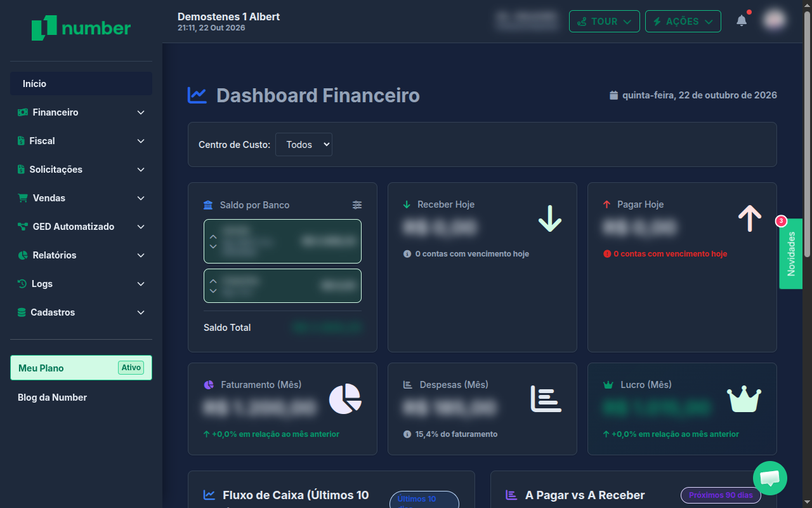
Task: Click the Próximos 90 dias badge
Action: coord(721,495)
